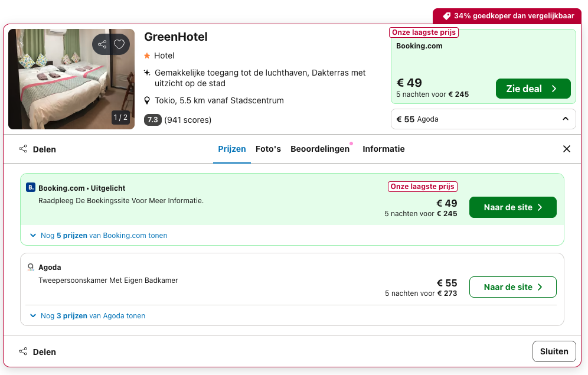
Task: Click the bottom Delen share icon
Action: [x=24, y=351]
